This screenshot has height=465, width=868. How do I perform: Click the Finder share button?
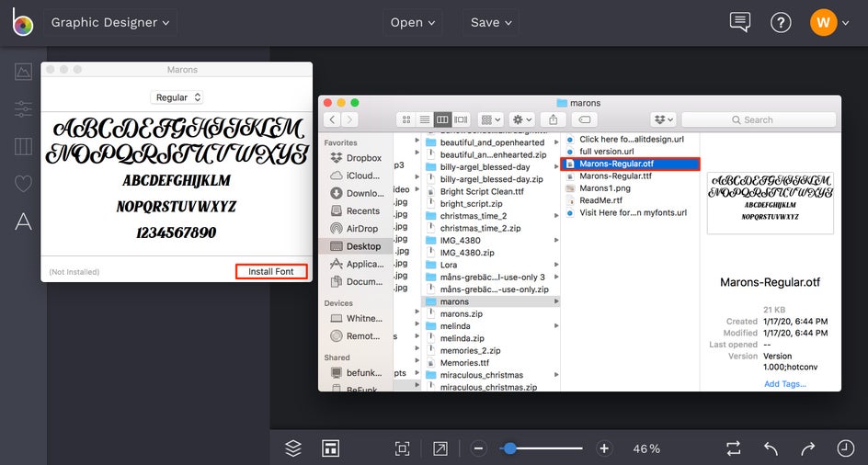pyautogui.click(x=553, y=119)
